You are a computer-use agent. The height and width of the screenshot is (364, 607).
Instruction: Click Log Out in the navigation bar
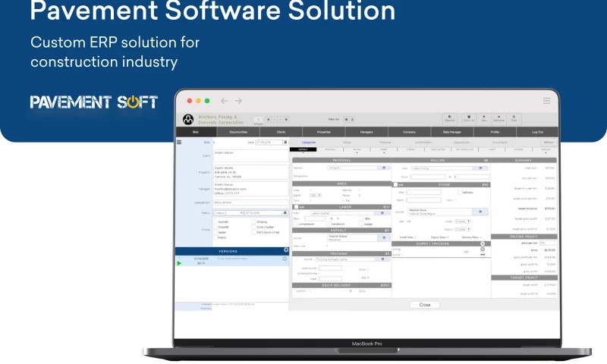coord(537,132)
